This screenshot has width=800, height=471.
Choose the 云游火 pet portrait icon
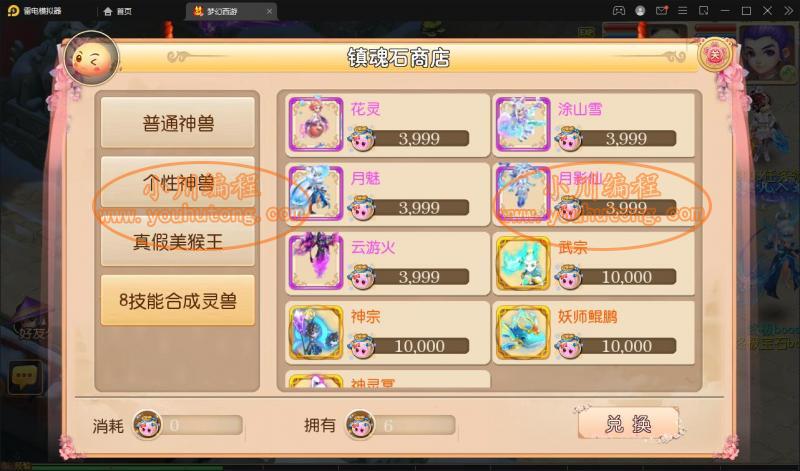316,262
